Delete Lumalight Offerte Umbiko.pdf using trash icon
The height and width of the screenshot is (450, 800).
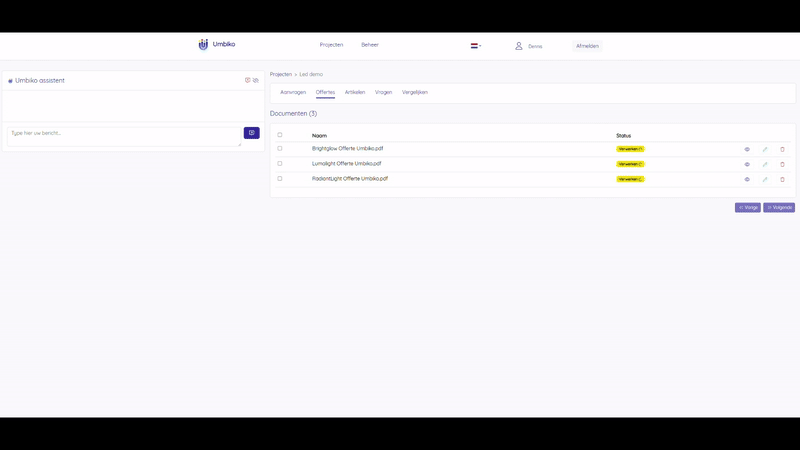tap(782, 164)
